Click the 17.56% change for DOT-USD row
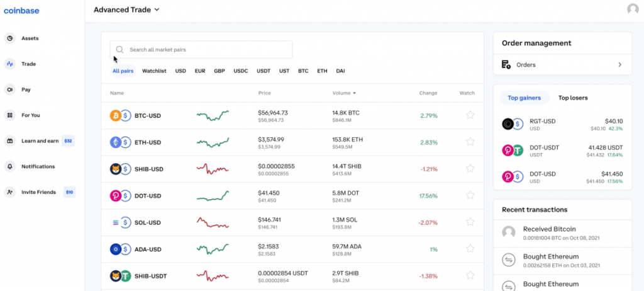 tap(428, 196)
